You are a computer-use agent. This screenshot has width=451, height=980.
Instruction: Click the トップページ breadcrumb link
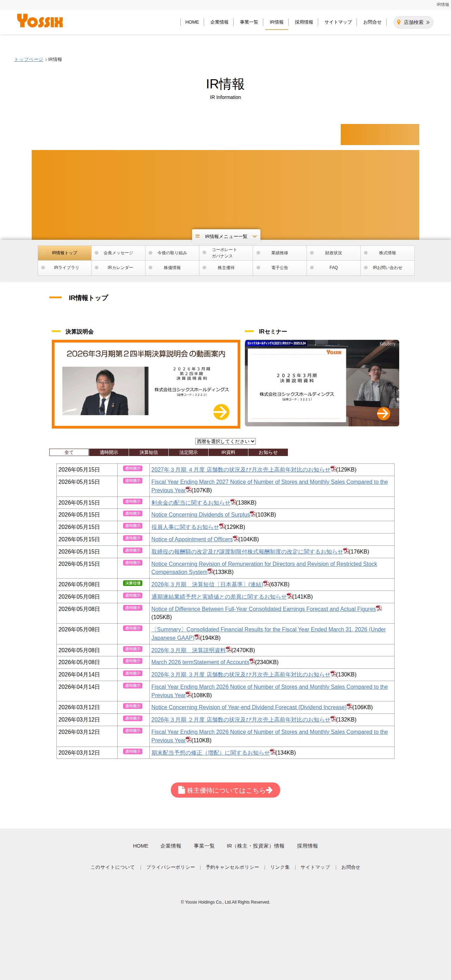point(29,60)
